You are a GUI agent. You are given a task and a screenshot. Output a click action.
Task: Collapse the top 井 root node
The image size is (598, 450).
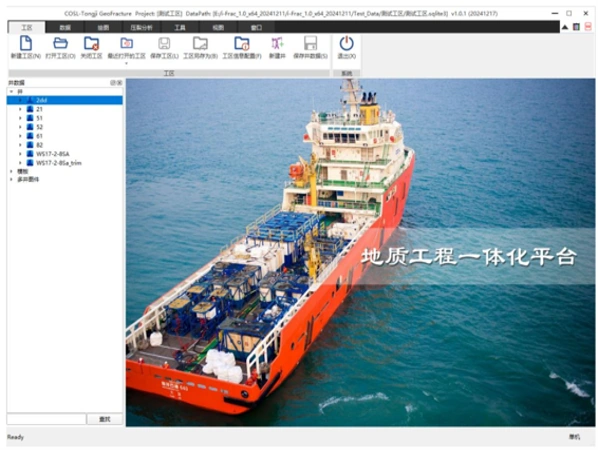click(11, 92)
